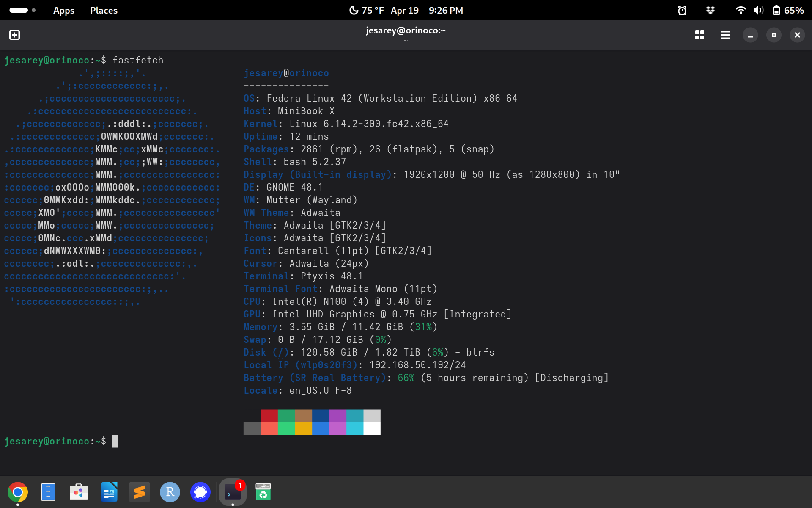Launch LibreOffice Writer from the dock
This screenshot has height=508, width=812.
coord(109,492)
